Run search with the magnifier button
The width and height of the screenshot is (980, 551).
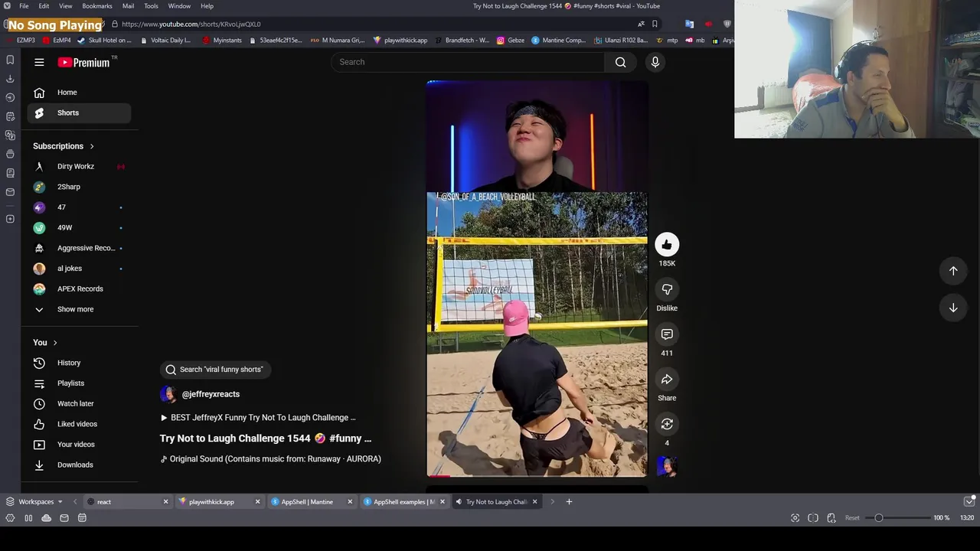point(620,62)
